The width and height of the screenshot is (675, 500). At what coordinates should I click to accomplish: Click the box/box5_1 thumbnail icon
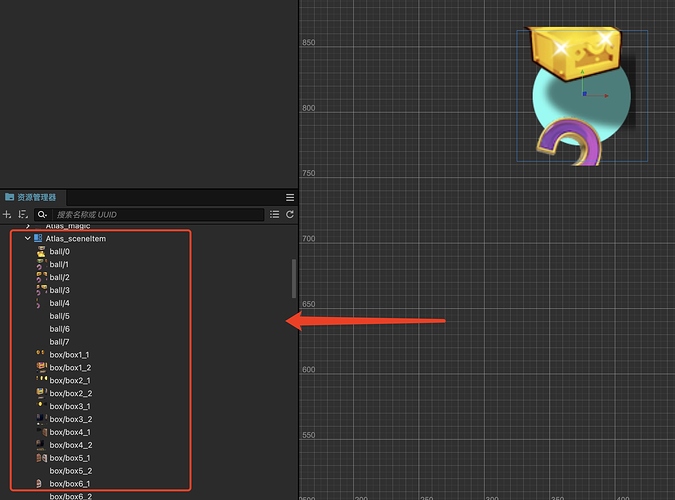(x=41, y=458)
